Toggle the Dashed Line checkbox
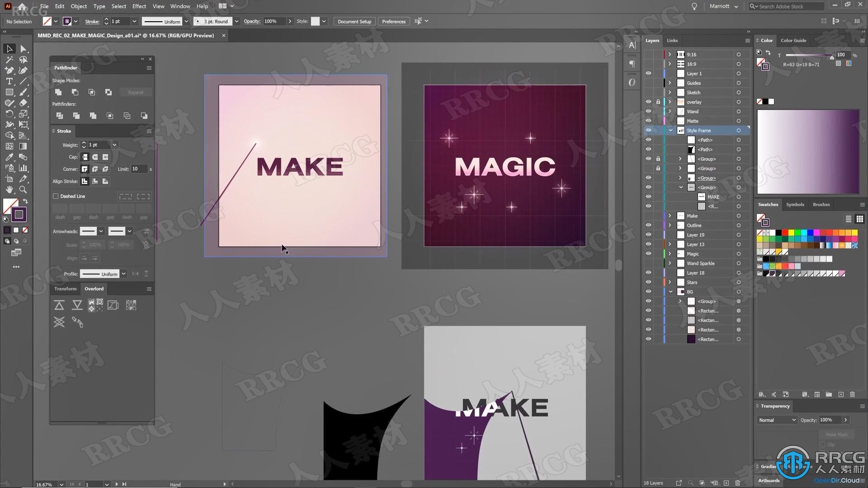 tap(57, 196)
